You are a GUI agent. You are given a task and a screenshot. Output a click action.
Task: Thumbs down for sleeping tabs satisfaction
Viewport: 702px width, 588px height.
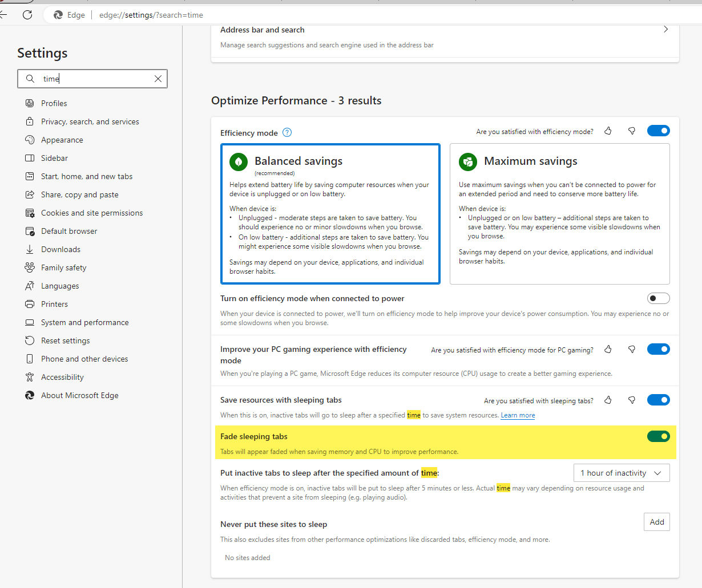click(632, 400)
